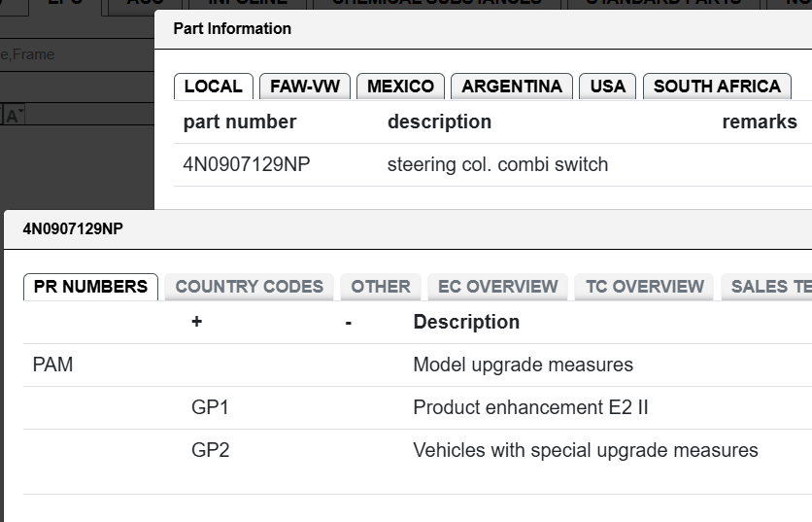The image size is (812, 522).
Task: Select the LOCAL tab in Part Information
Action: 214,87
